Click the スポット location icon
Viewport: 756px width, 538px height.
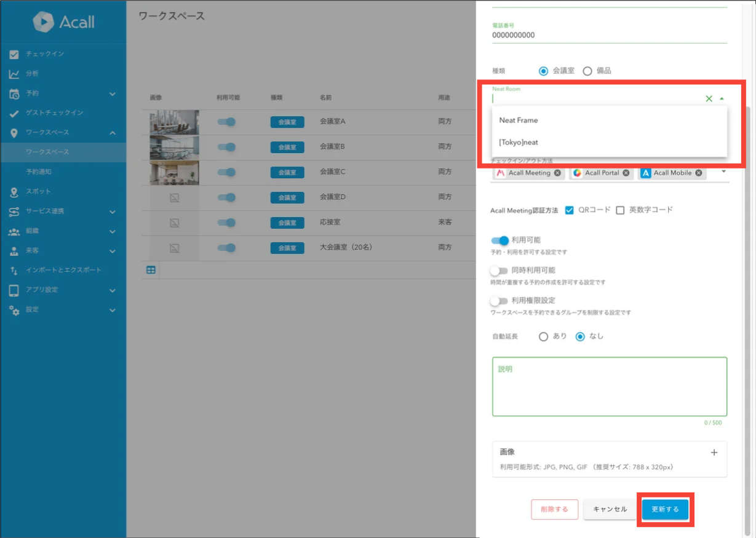click(14, 192)
